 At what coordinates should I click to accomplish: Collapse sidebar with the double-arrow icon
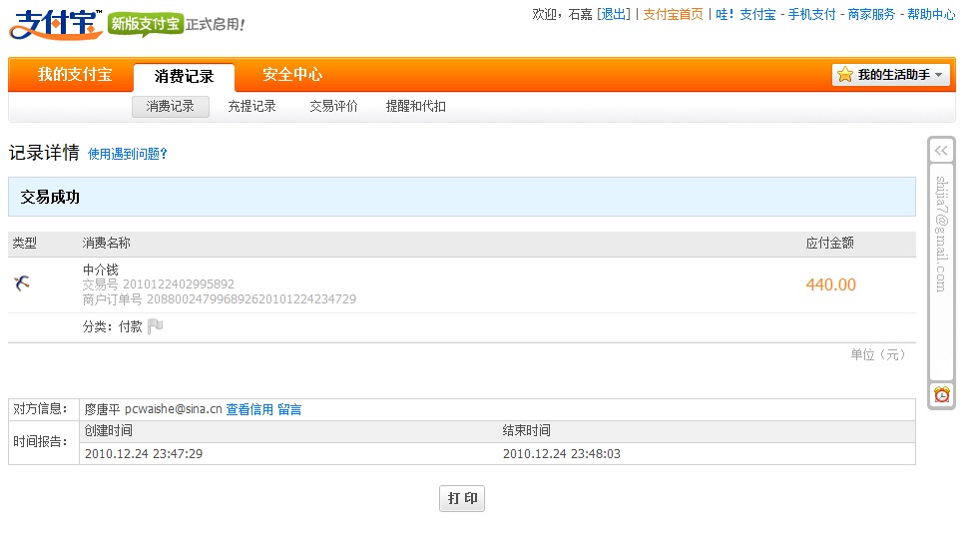click(941, 151)
